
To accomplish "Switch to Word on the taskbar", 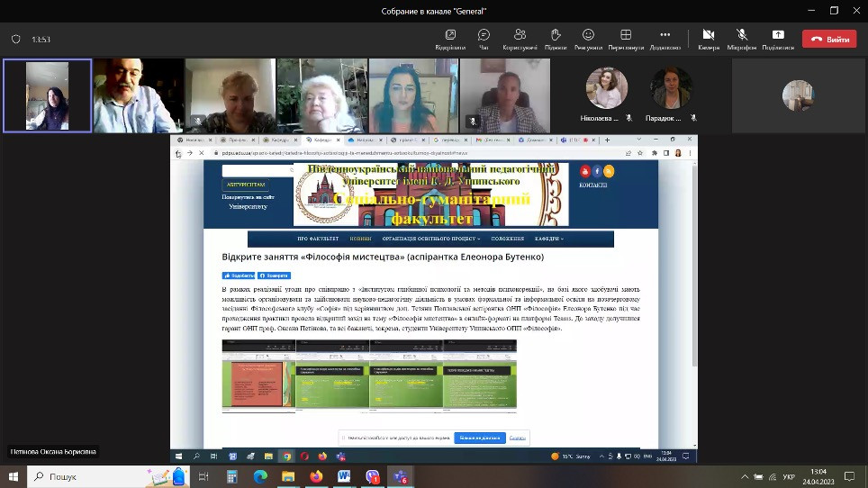I will tap(344, 476).
